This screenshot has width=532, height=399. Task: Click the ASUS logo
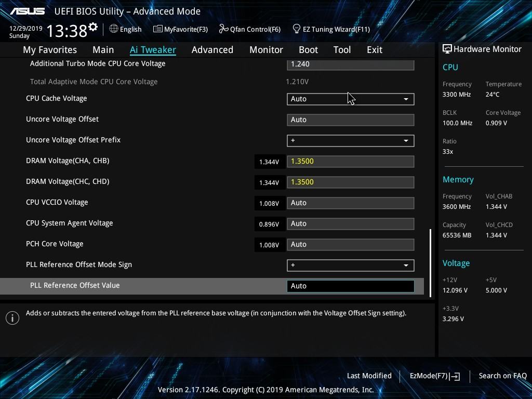[x=27, y=11]
